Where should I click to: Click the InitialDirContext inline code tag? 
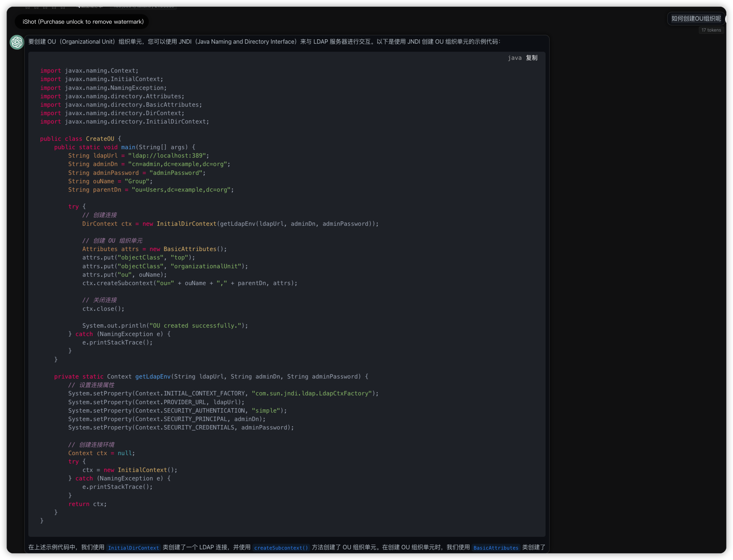pyautogui.click(x=133, y=548)
